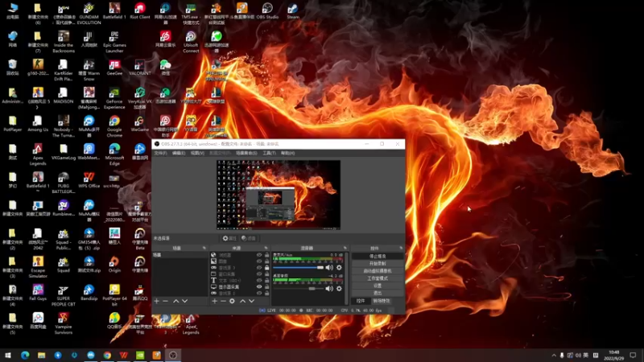This screenshot has width=644, height=362.
Task: Open the Audio Mixer dock options icon
Action: (345, 248)
